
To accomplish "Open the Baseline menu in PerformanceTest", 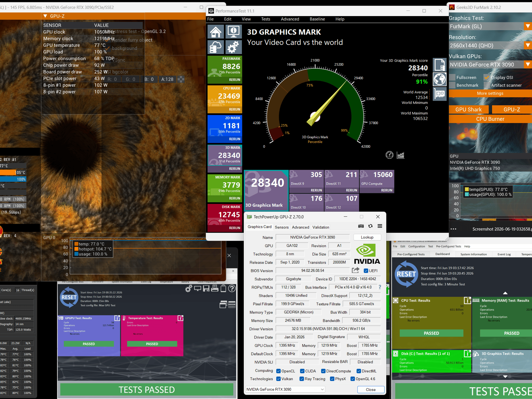I will [x=317, y=19].
